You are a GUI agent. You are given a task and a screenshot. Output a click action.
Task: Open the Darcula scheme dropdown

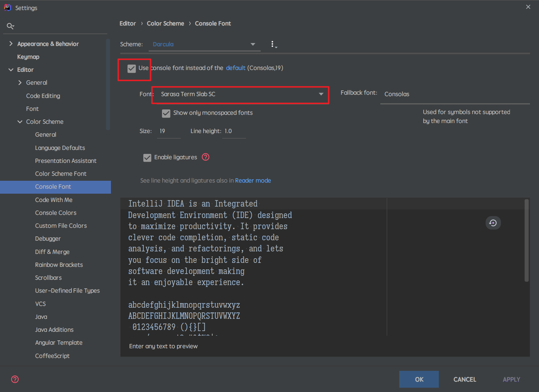[x=204, y=44]
